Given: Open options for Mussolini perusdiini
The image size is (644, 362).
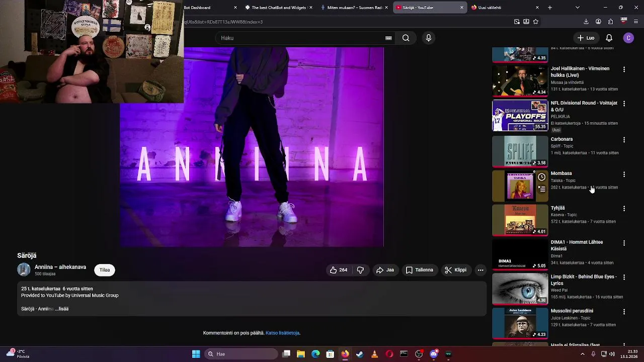Looking at the screenshot, I should click(624, 312).
